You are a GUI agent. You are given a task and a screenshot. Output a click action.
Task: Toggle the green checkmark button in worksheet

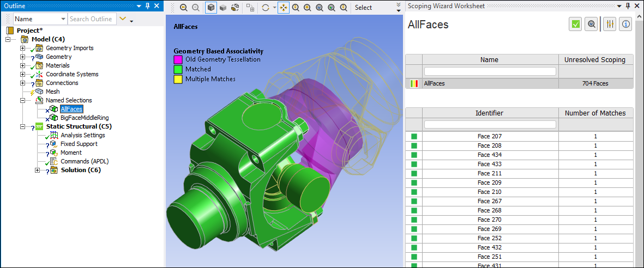point(575,24)
